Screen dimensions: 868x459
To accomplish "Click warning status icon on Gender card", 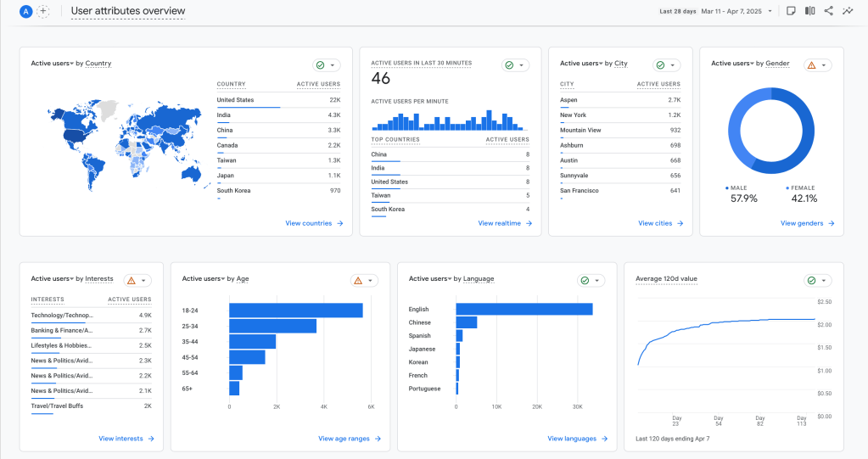I will (810, 65).
